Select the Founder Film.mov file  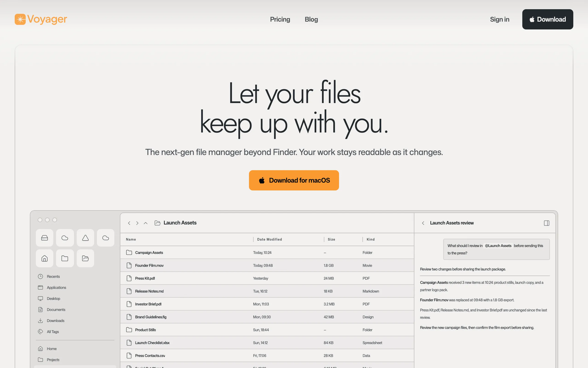click(x=267, y=265)
